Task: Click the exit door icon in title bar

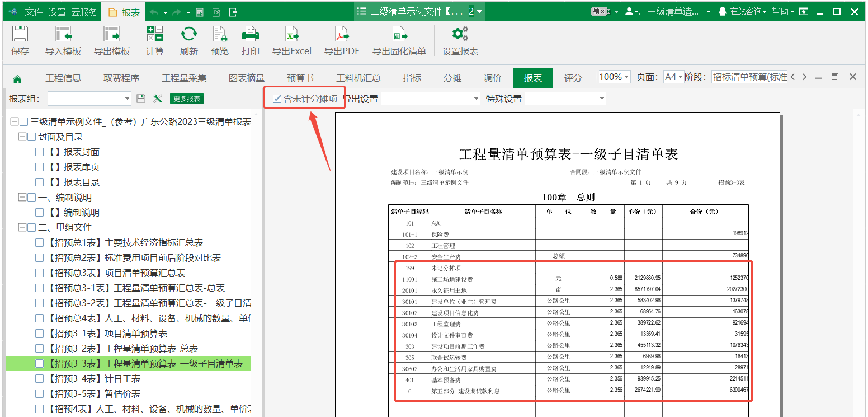Action: (x=233, y=12)
